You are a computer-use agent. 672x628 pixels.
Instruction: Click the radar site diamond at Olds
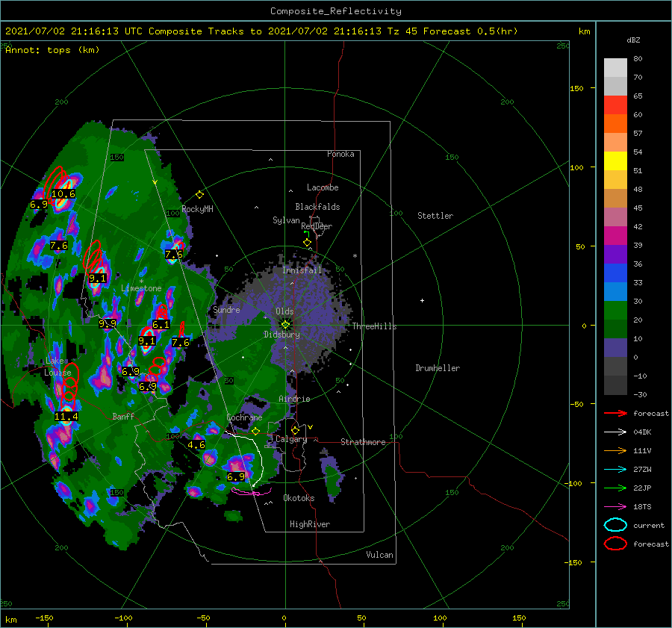tap(285, 325)
